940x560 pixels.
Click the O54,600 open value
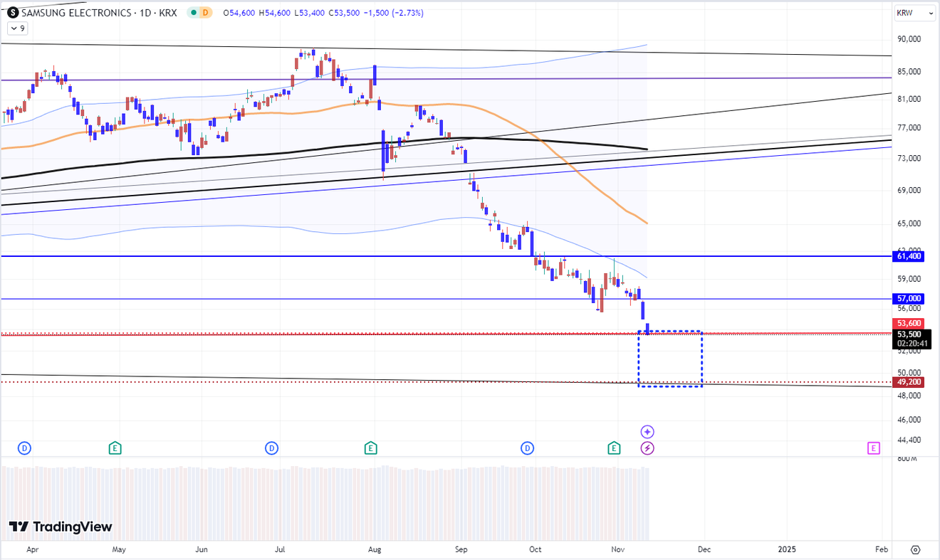240,13
